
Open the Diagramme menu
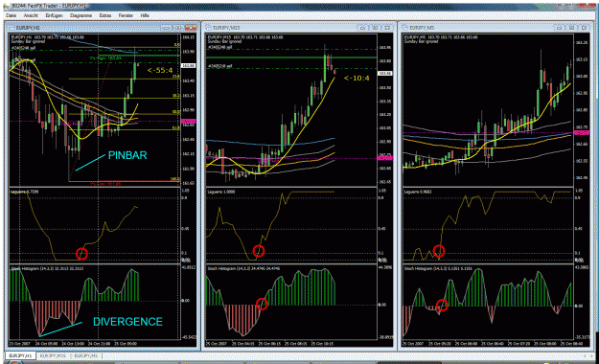[81, 15]
